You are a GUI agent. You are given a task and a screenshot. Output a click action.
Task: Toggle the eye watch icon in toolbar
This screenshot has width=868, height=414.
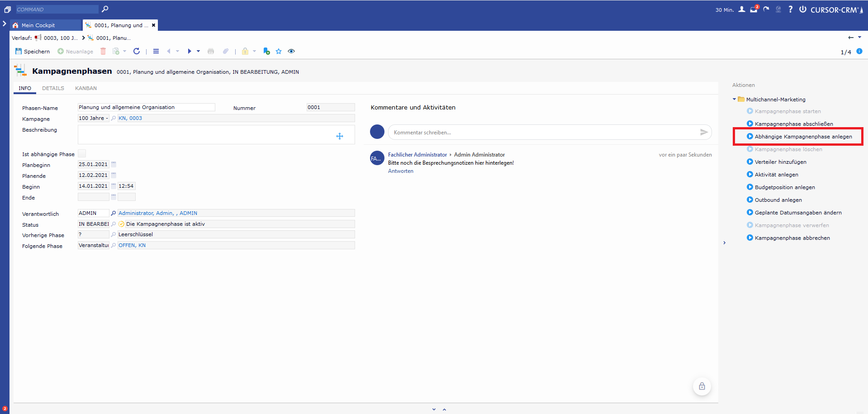pos(291,51)
